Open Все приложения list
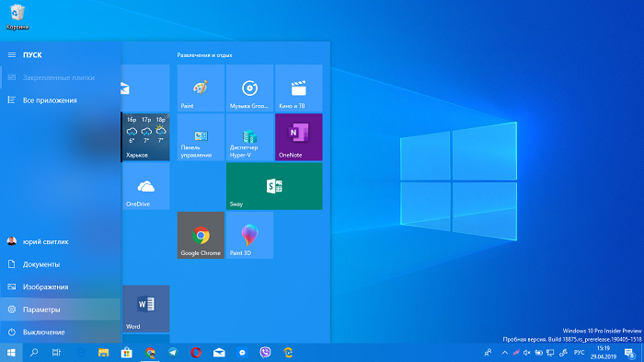The width and height of the screenshot is (644, 362). point(61,100)
